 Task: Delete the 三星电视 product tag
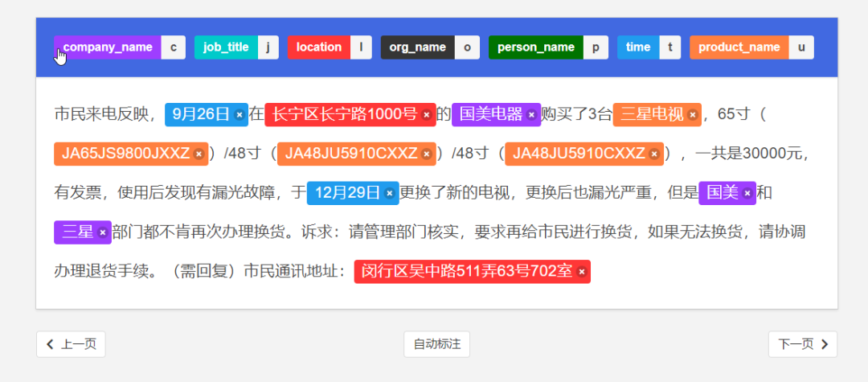[x=692, y=115]
